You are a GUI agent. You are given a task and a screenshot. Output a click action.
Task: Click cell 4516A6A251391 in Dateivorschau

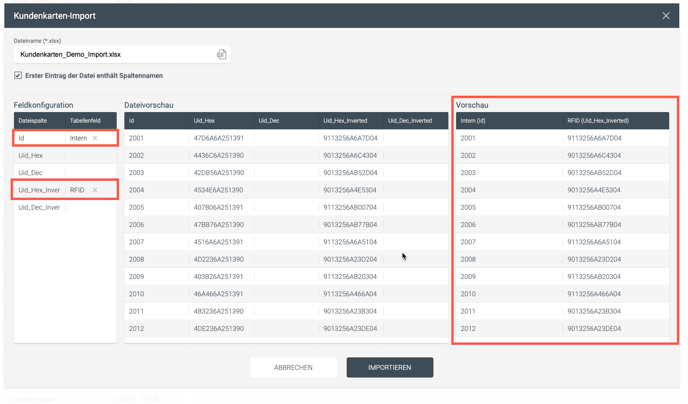tap(219, 242)
